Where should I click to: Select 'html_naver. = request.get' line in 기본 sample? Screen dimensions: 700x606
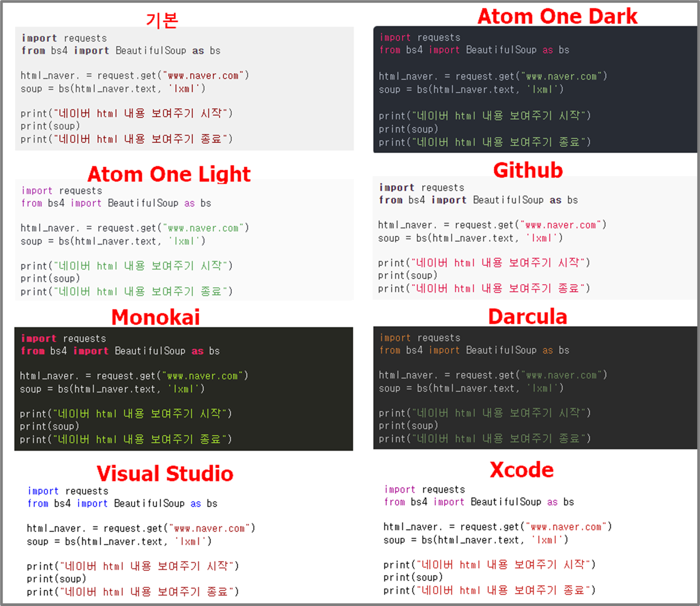(135, 75)
